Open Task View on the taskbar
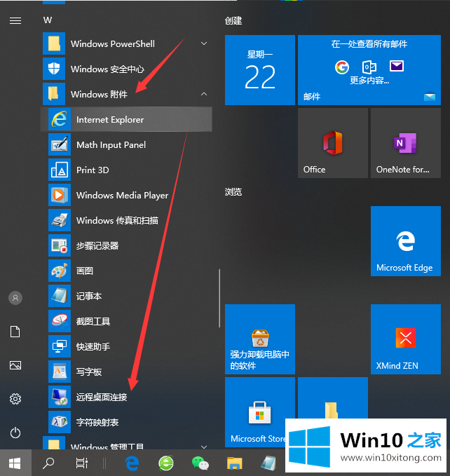Image resolution: width=450 pixels, height=476 pixels. pyautogui.click(x=81, y=463)
